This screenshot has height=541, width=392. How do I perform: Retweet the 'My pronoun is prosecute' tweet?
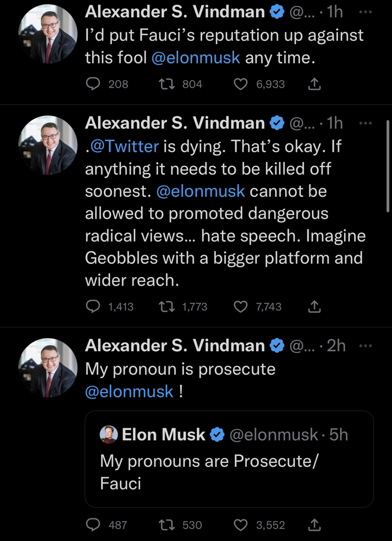[x=166, y=525]
